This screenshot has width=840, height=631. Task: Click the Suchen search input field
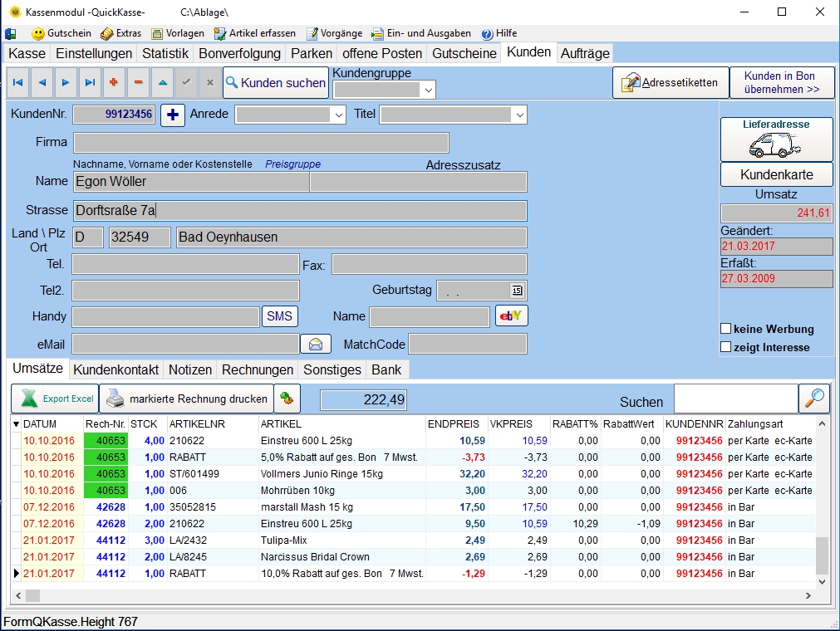pyautogui.click(x=735, y=399)
